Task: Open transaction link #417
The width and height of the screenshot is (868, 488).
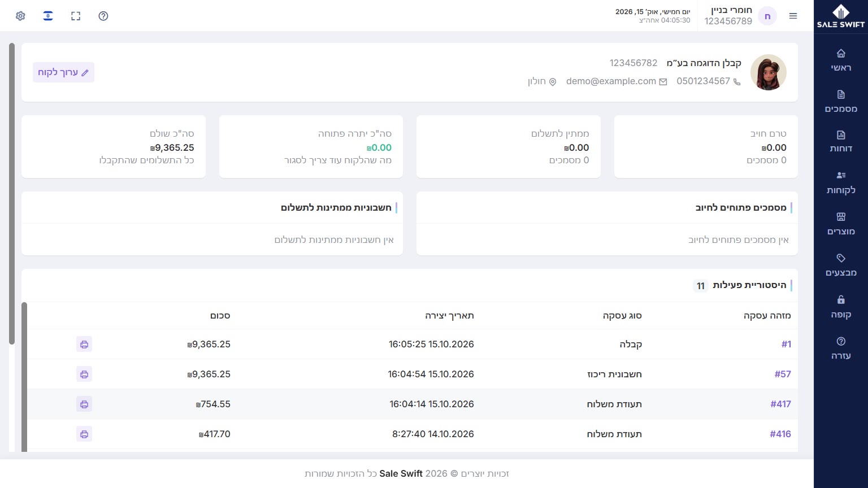Action: click(x=780, y=404)
